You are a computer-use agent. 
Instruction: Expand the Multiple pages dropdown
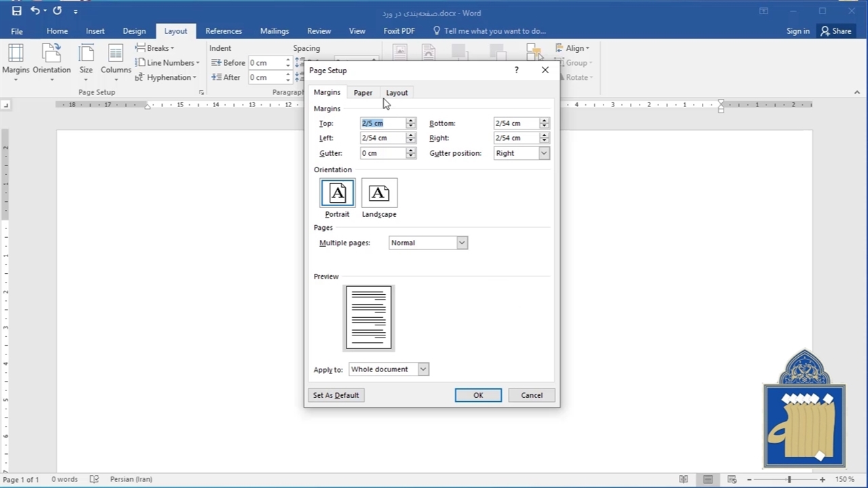[462, 243]
